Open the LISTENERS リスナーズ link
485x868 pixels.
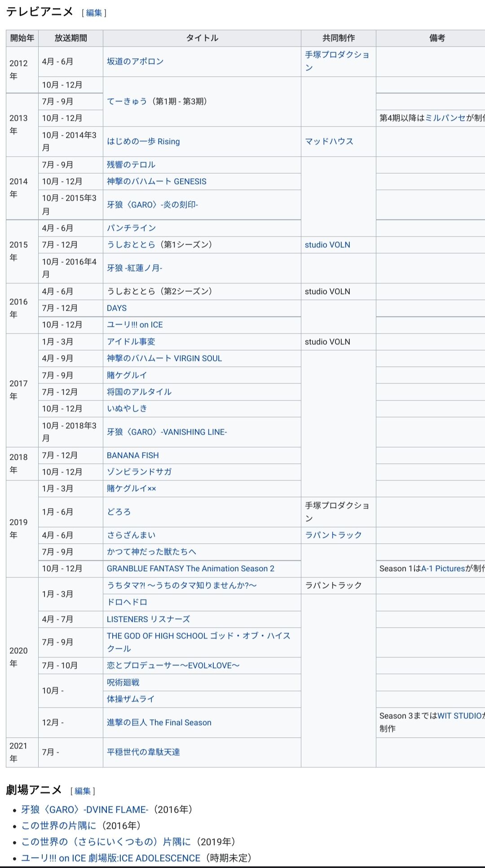coord(148,619)
